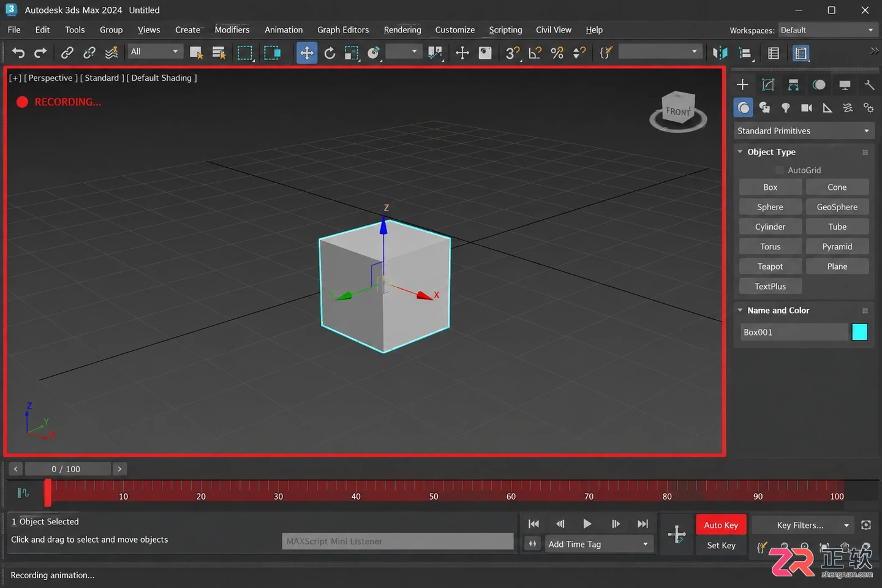Open the Standard Primitives dropdown
Viewport: 882px width, 588px height.
804,130
